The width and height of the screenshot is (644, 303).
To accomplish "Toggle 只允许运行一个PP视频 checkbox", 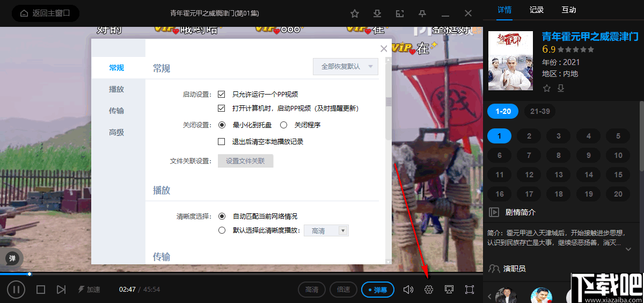I will coord(221,94).
